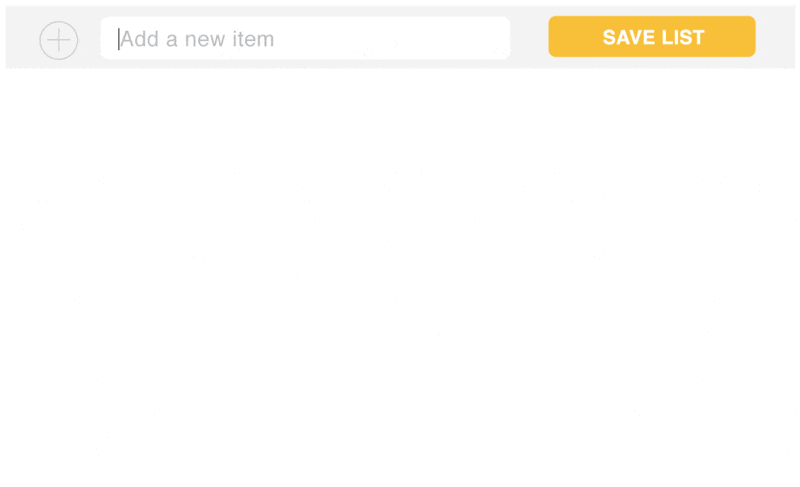
Task: Hit the plus icon to add an entry
Action: [x=59, y=40]
